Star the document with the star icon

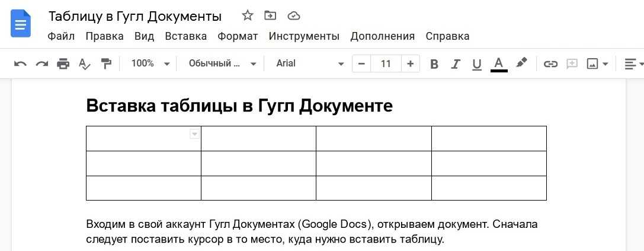click(x=248, y=15)
